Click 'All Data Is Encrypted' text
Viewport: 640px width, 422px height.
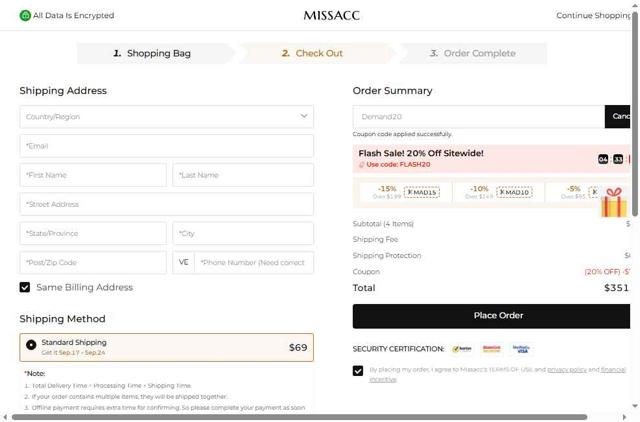coord(73,16)
